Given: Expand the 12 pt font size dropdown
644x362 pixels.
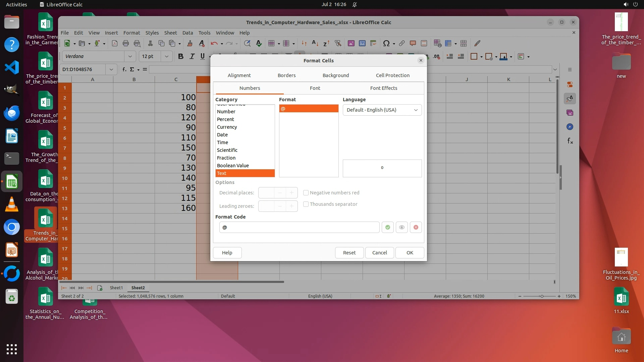Looking at the screenshot, I should click(x=166, y=56).
